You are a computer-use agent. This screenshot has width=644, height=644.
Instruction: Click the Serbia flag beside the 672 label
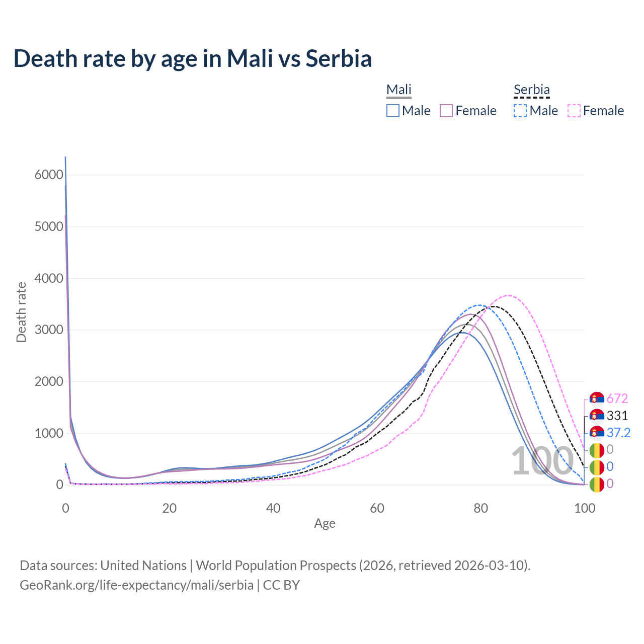point(597,399)
